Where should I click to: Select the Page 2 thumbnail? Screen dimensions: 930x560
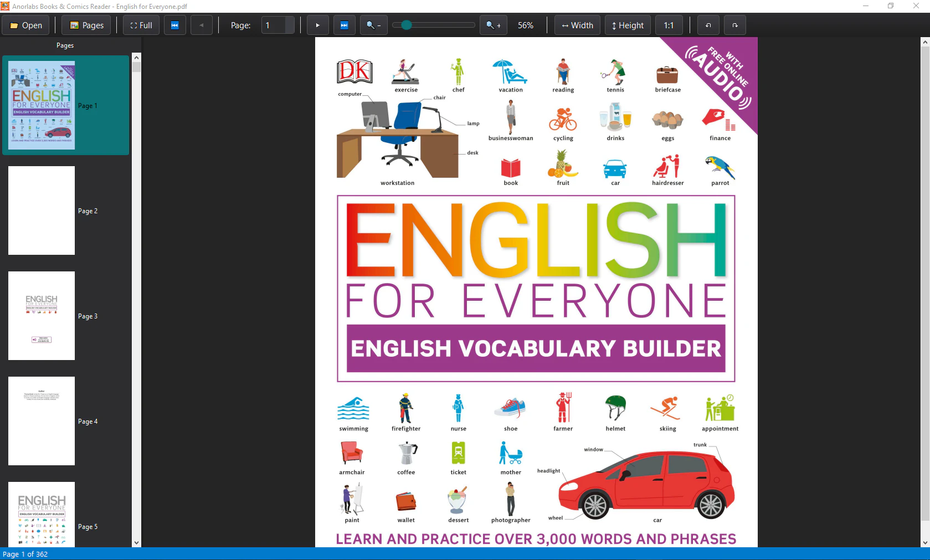pyautogui.click(x=42, y=210)
